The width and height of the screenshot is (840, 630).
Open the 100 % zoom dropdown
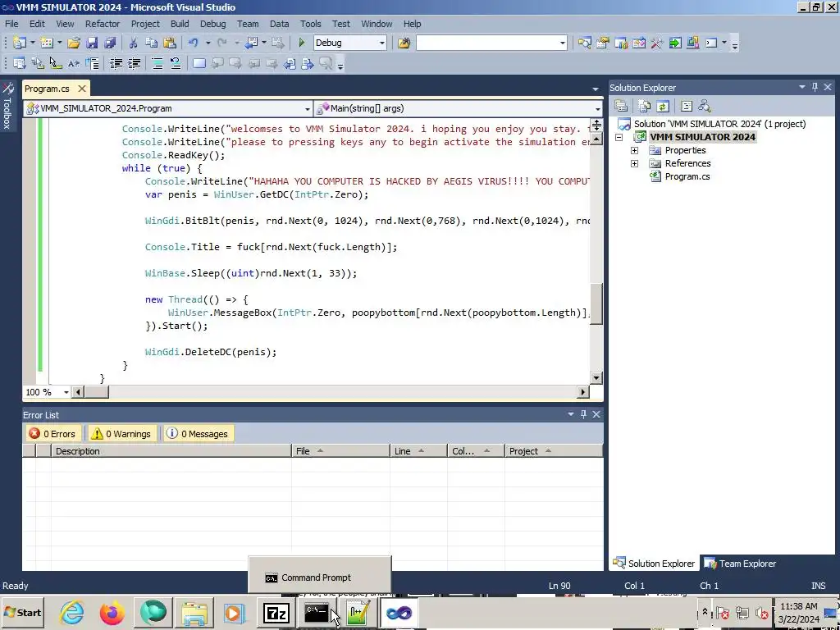click(66, 392)
